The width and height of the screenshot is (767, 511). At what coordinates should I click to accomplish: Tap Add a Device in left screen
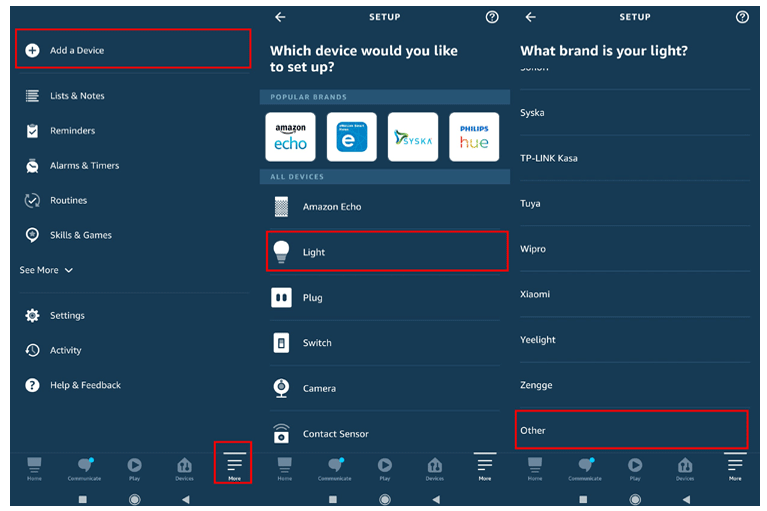(133, 49)
